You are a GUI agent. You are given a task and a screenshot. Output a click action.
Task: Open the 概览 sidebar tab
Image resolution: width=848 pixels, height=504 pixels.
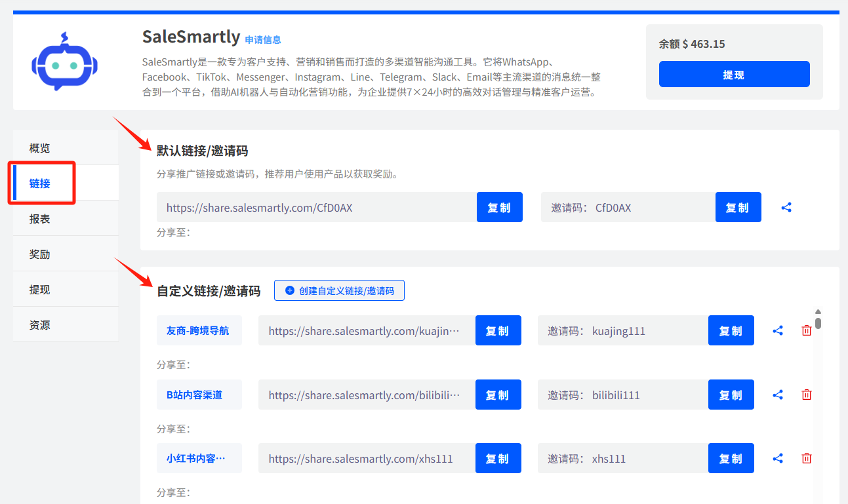[66, 147]
